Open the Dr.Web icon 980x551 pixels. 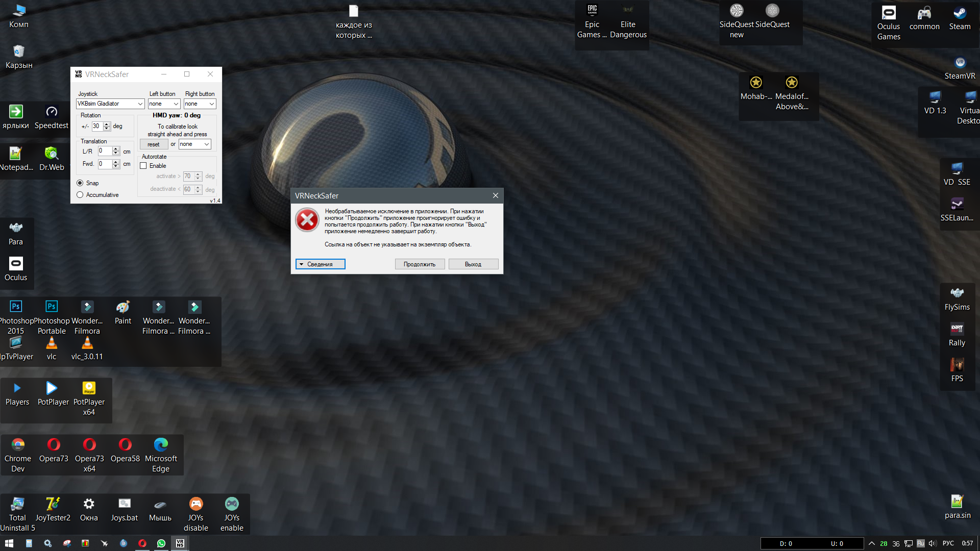(x=52, y=159)
